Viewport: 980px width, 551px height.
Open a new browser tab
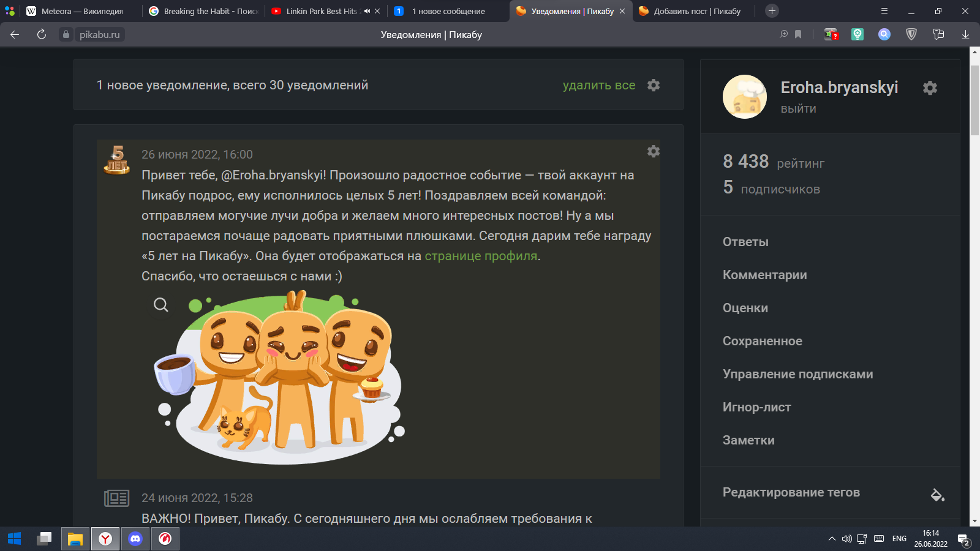(x=772, y=11)
